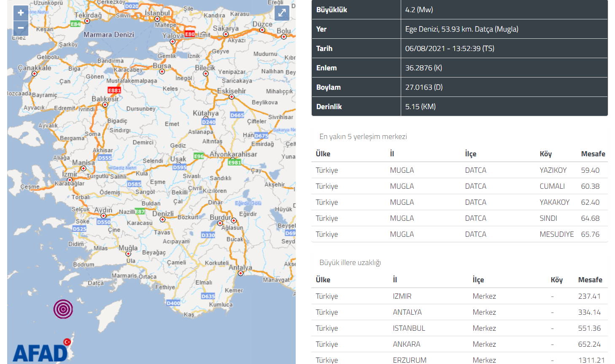Click the Datça label on the map
615x364 pixels.
[96, 283]
